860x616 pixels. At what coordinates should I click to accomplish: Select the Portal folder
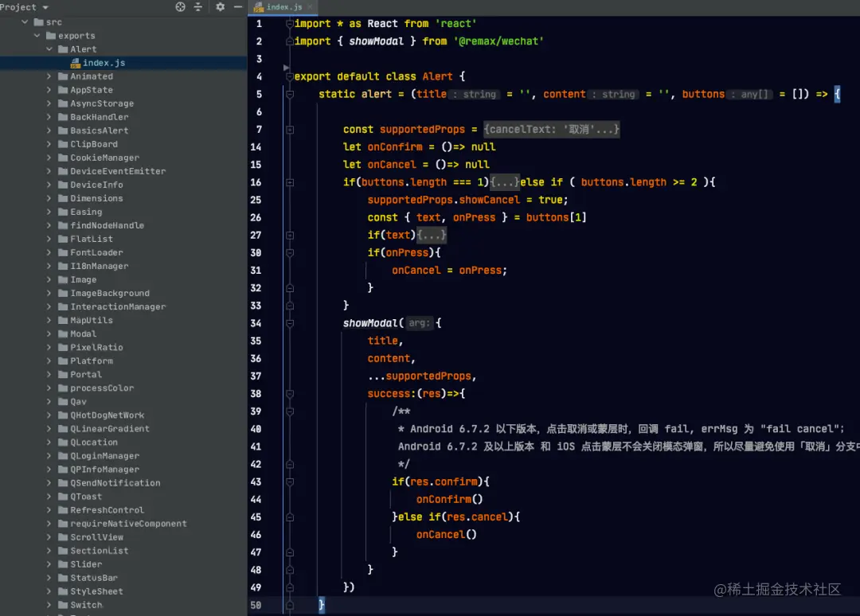(x=86, y=374)
